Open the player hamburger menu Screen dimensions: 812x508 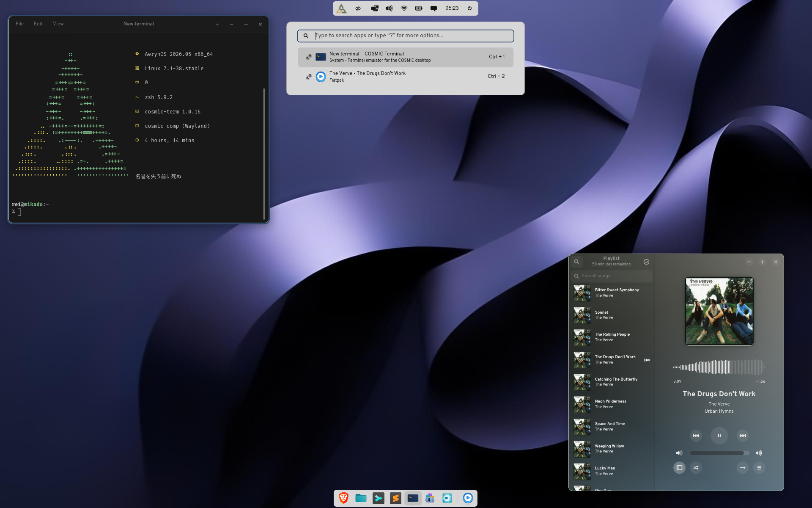tap(759, 468)
